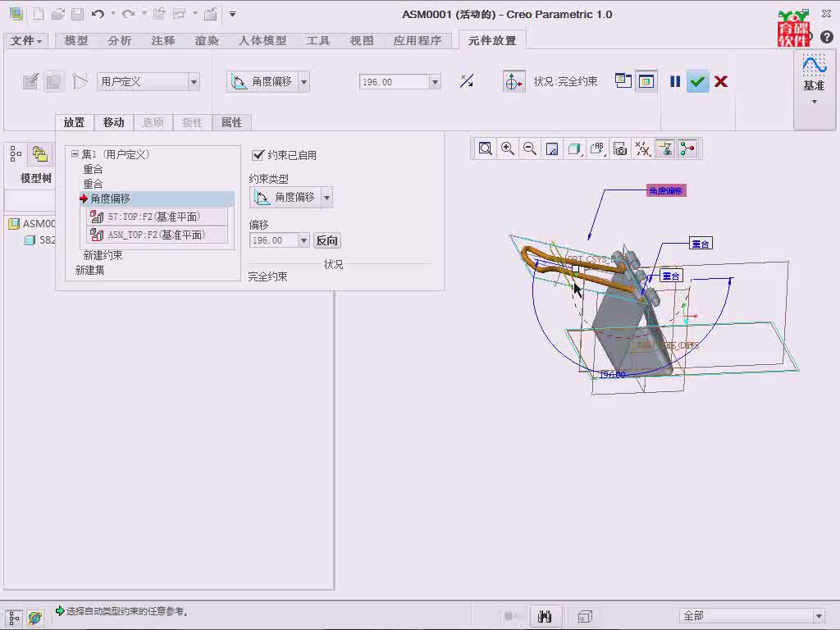Open the display style cube icon

tap(574, 148)
